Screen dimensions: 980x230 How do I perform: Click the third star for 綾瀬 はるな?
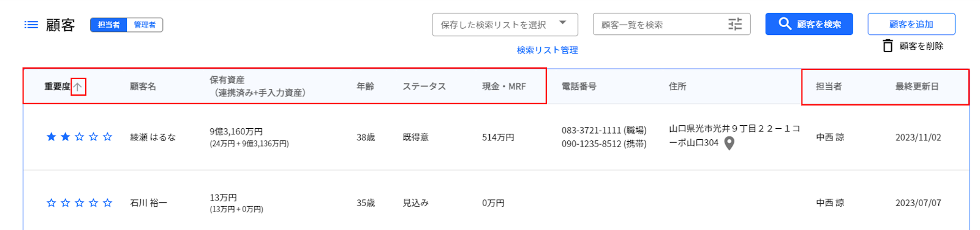click(x=80, y=137)
